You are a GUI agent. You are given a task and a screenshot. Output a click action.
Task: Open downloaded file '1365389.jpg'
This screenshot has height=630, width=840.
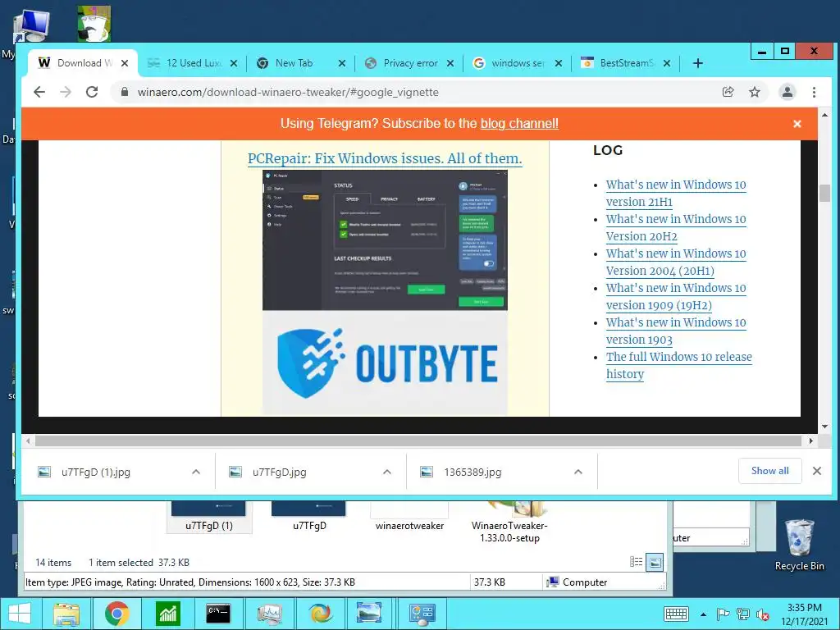[x=472, y=472]
